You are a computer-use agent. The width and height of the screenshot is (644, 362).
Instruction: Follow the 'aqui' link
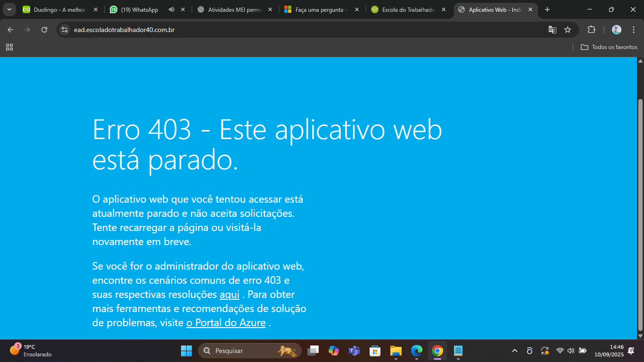coord(230,295)
